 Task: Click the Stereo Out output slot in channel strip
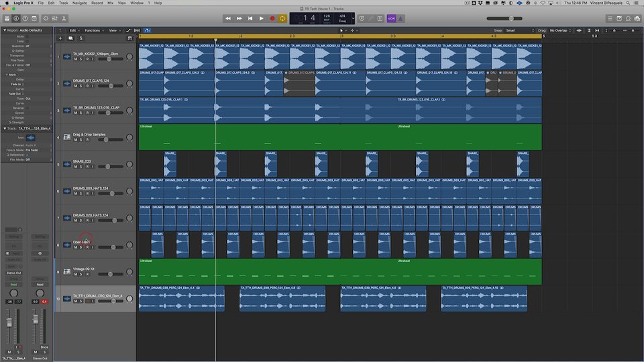coord(13,273)
